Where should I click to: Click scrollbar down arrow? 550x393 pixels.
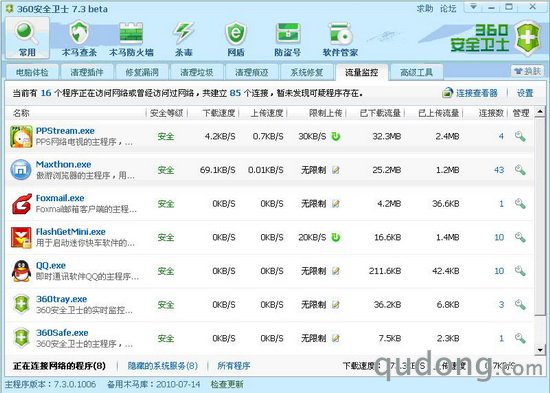(x=540, y=349)
